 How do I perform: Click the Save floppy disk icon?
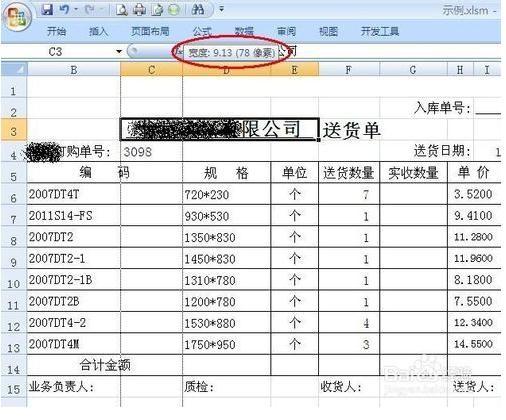click(47, 10)
